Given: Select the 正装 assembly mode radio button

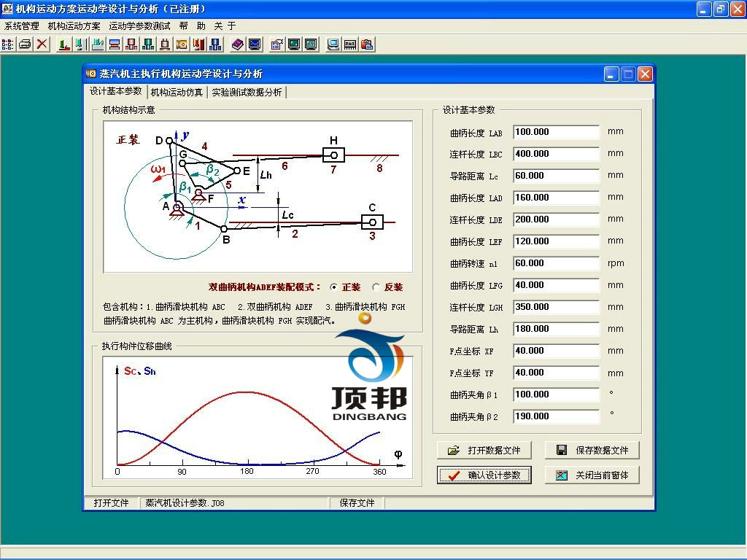Looking at the screenshot, I should 334,287.
